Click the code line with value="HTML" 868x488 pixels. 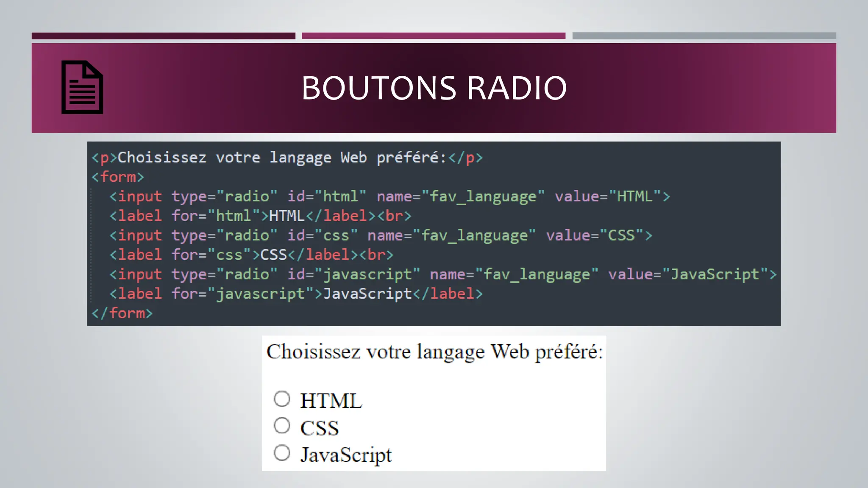point(389,197)
